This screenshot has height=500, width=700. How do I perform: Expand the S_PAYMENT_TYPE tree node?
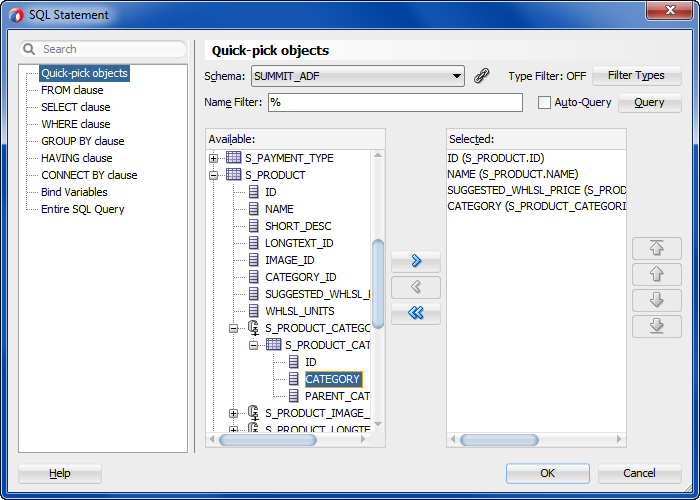[x=213, y=158]
